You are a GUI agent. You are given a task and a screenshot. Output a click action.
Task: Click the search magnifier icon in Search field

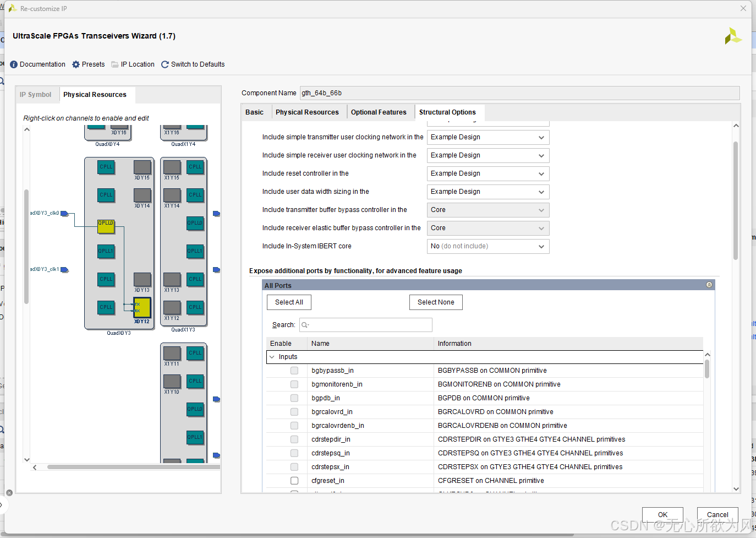pos(305,325)
